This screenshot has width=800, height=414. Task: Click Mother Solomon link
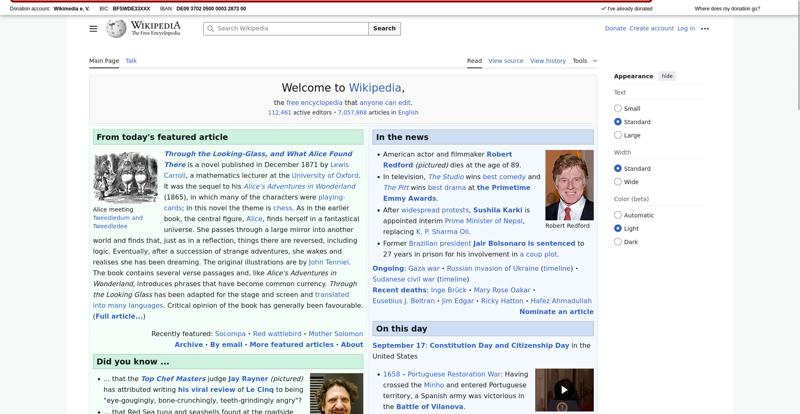[336, 334]
